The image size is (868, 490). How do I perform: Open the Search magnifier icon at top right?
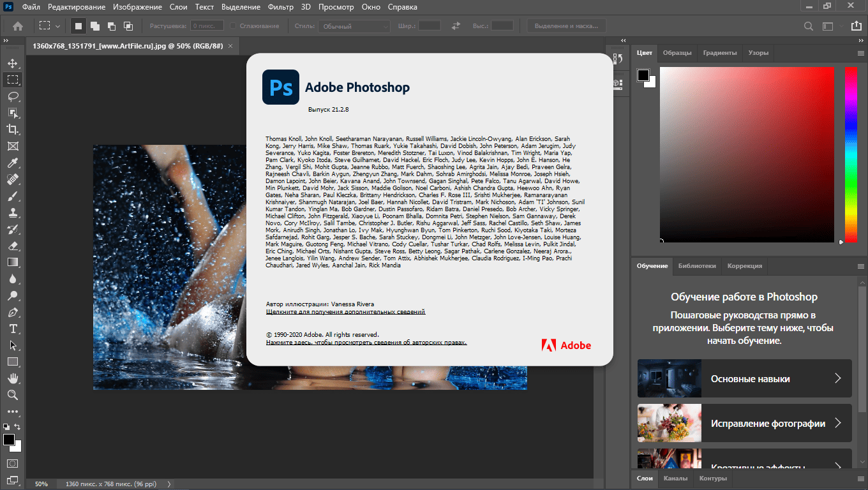(x=809, y=26)
